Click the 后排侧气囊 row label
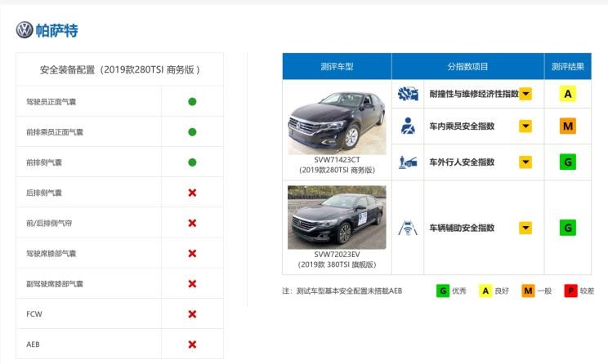Screen dimensions: 608x364 tap(44, 193)
